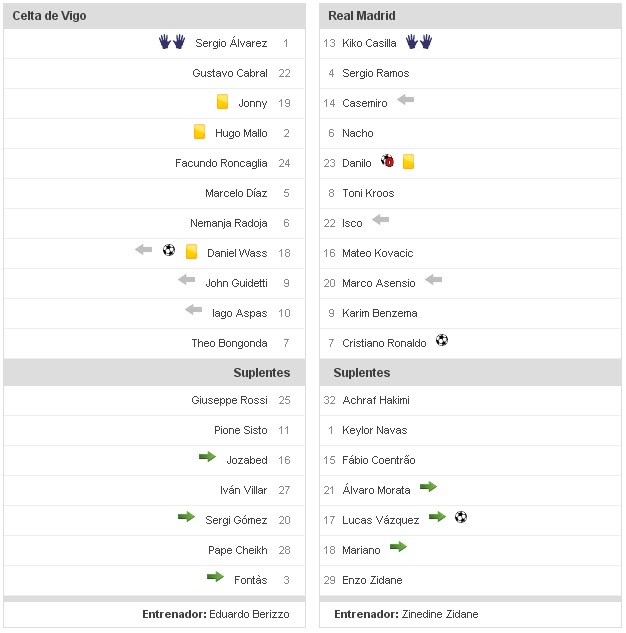Open Toni Kroos player profile

(x=368, y=193)
